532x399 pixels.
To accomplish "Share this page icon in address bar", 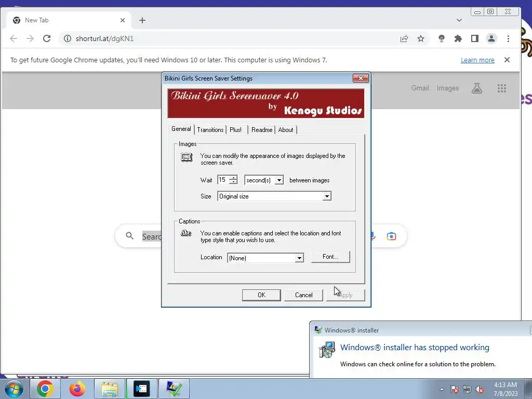I will coord(404,38).
